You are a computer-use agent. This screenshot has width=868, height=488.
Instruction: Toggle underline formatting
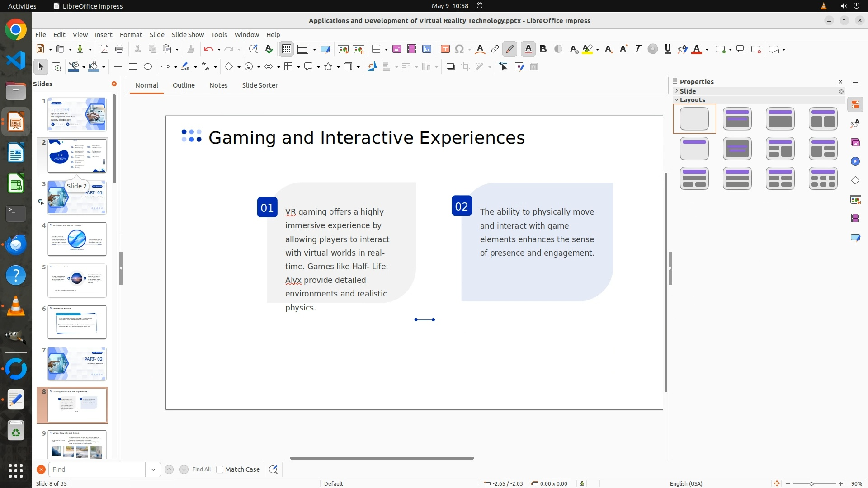click(667, 49)
